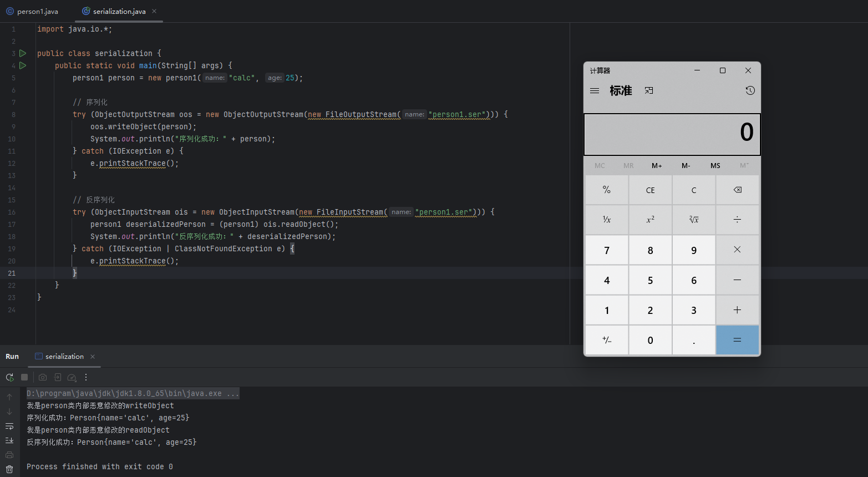Click the digit 1 in Calculator

pos(607,310)
